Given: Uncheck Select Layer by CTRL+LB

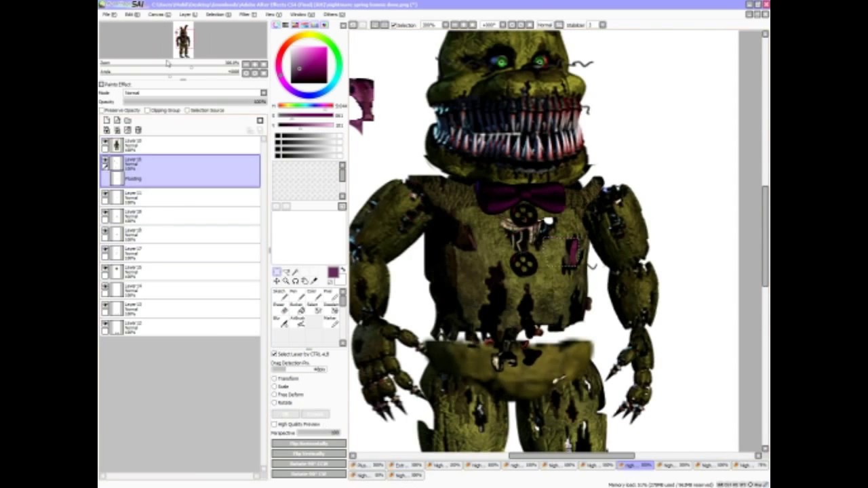Looking at the screenshot, I should coord(275,354).
